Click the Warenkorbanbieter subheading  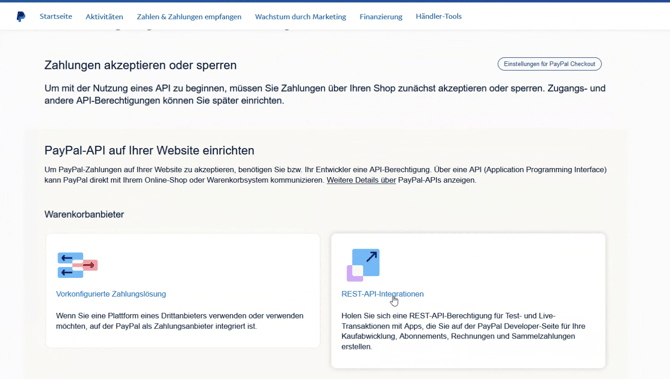[x=84, y=214]
